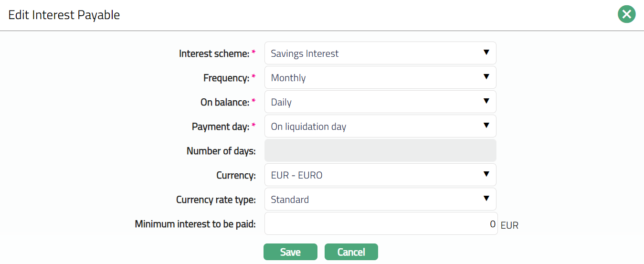Open the On balance dropdown
Screen dimensions: 644x264
pyautogui.click(x=380, y=102)
